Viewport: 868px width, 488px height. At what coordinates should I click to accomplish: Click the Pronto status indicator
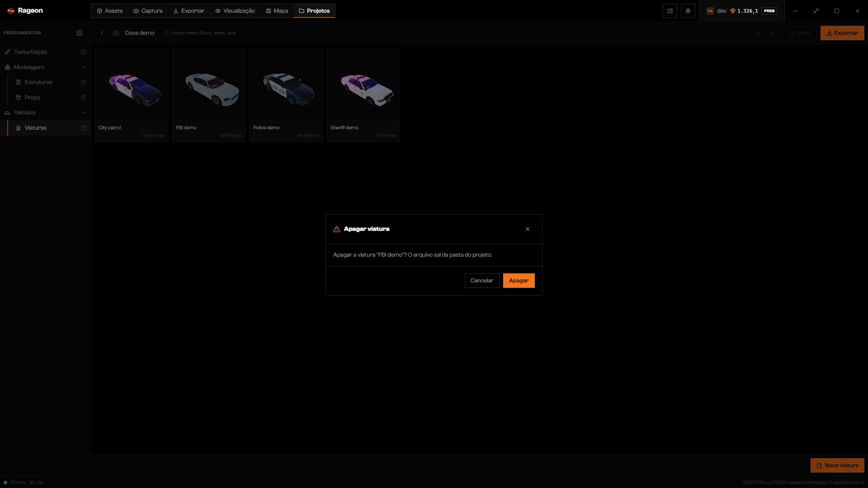pos(15,483)
